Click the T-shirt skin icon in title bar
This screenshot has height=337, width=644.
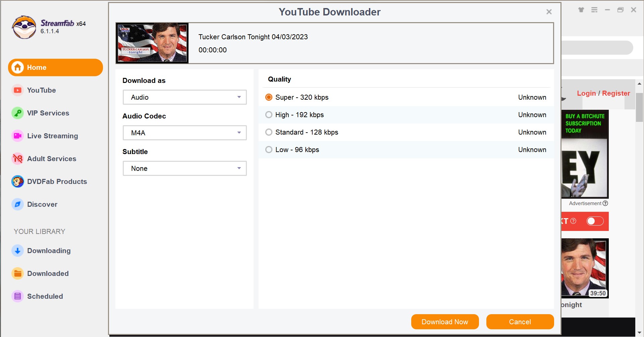coord(581,10)
